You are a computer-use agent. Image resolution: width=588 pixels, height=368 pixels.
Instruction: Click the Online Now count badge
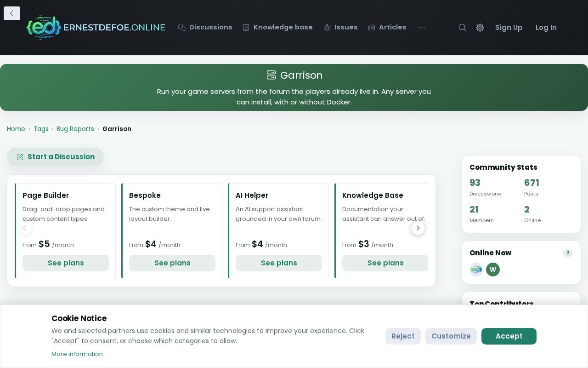point(568,253)
